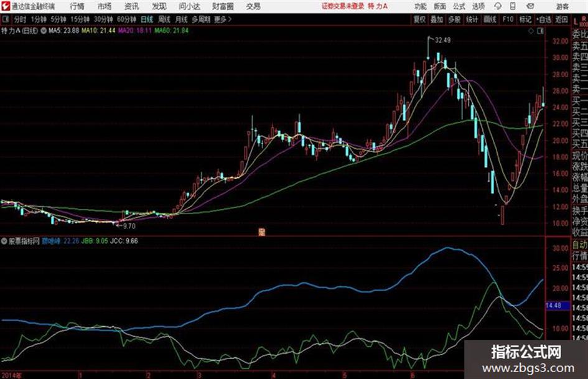Click the 2014年 date axis label
This screenshot has height=379, width=588.
point(12,375)
